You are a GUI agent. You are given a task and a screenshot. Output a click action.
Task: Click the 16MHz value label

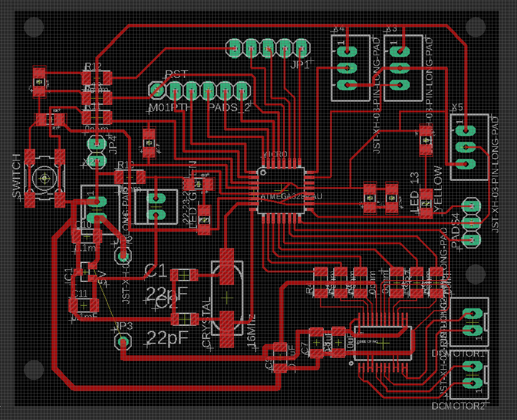(252, 331)
